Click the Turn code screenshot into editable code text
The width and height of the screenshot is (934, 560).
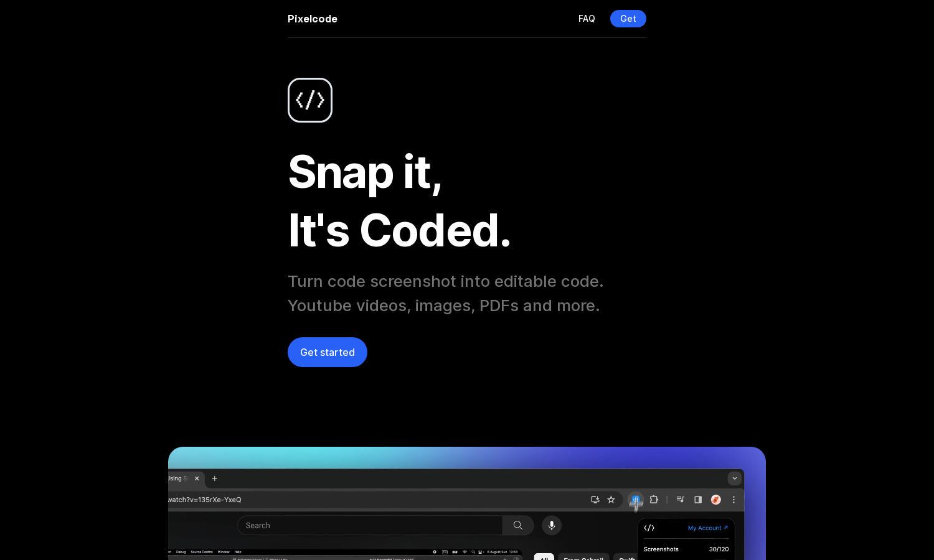tap(446, 281)
